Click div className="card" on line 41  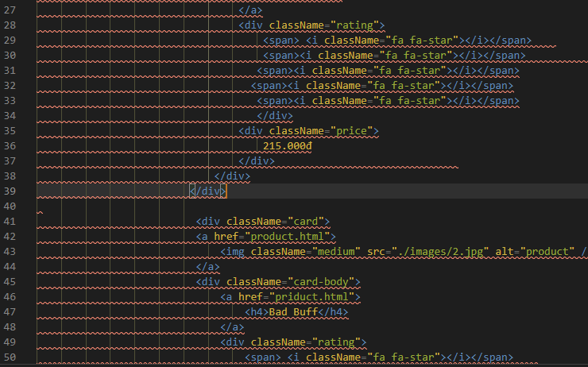click(263, 222)
